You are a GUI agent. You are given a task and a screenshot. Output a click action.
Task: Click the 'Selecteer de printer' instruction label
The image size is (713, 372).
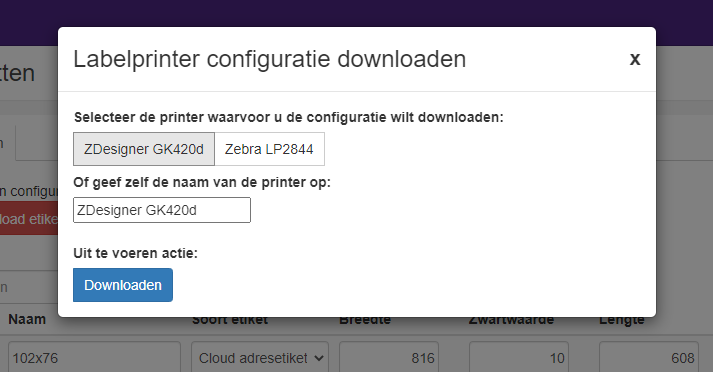(x=289, y=117)
